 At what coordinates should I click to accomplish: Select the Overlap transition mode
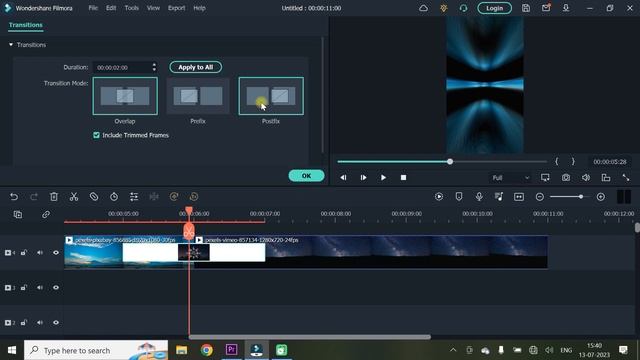125,96
